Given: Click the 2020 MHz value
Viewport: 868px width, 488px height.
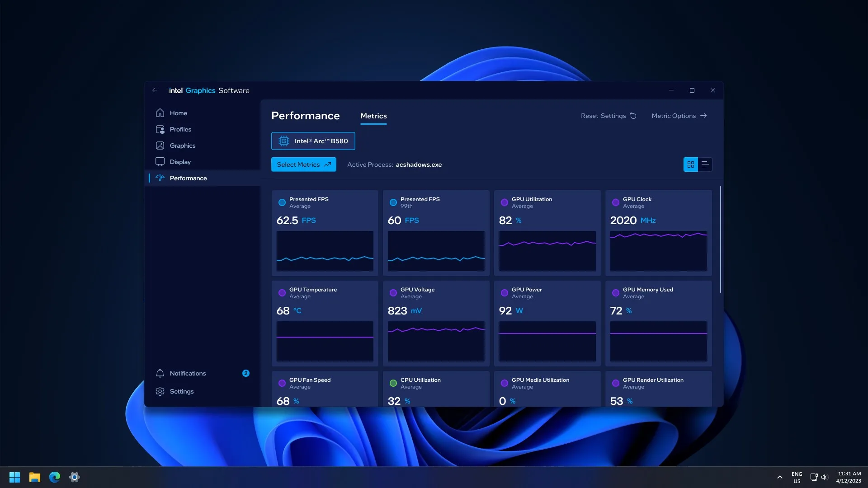Looking at the screenshot, I should (633, 221).
